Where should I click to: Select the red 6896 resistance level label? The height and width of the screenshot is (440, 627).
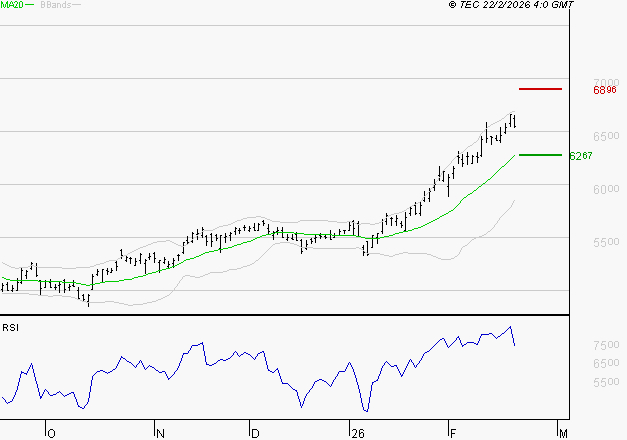click(x=605, y=90)
